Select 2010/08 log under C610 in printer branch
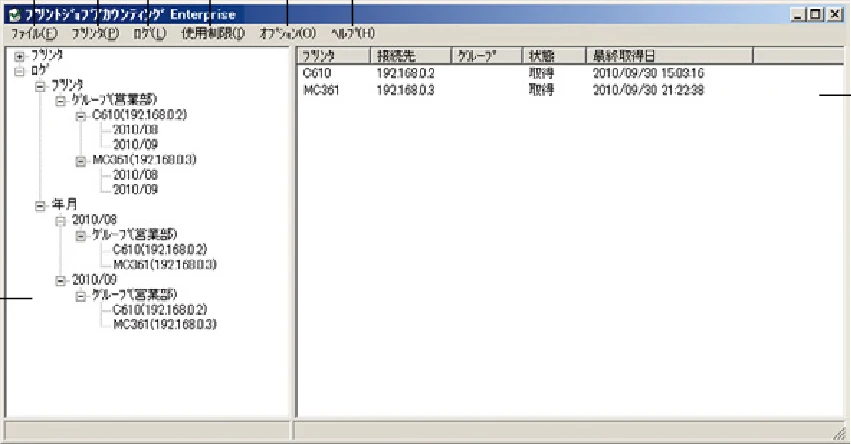Image resolution: width=851 pixels, height=444 pixels. coord(135,130)
